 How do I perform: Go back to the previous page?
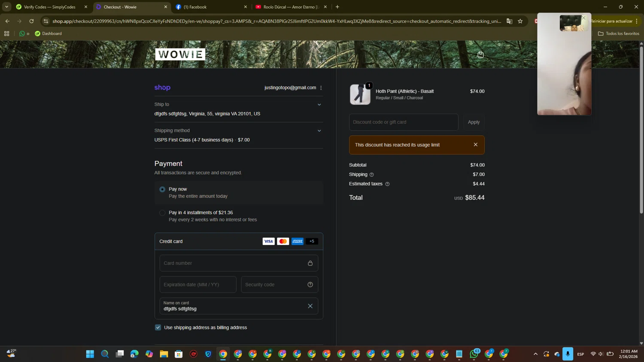7,21
